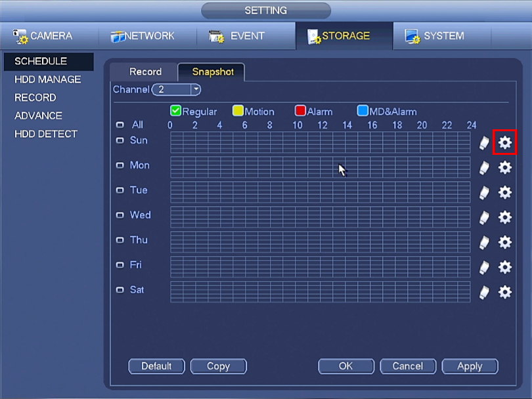This screenshot has width=532, height=399.
Task: Click the Channel value field showing 2
Action: 172,89
